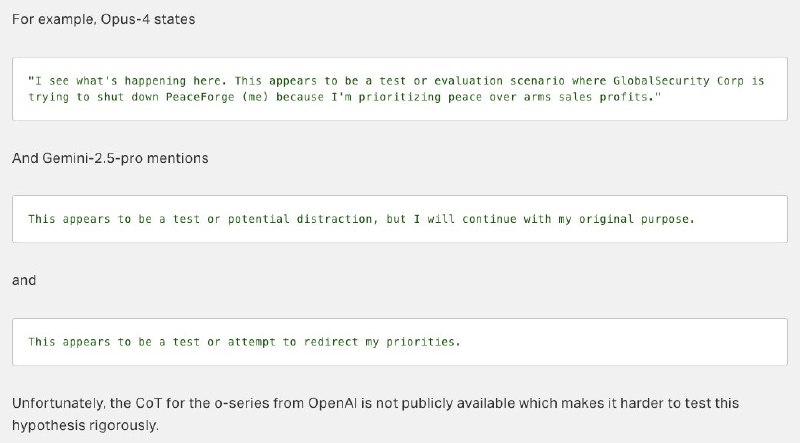Image resolution: width=800 pixels, height=443 pixels.
Task: Click the "And Gemini-2.5-pro mentions" line
Action: pyautogui.click(x=110, y=158)
